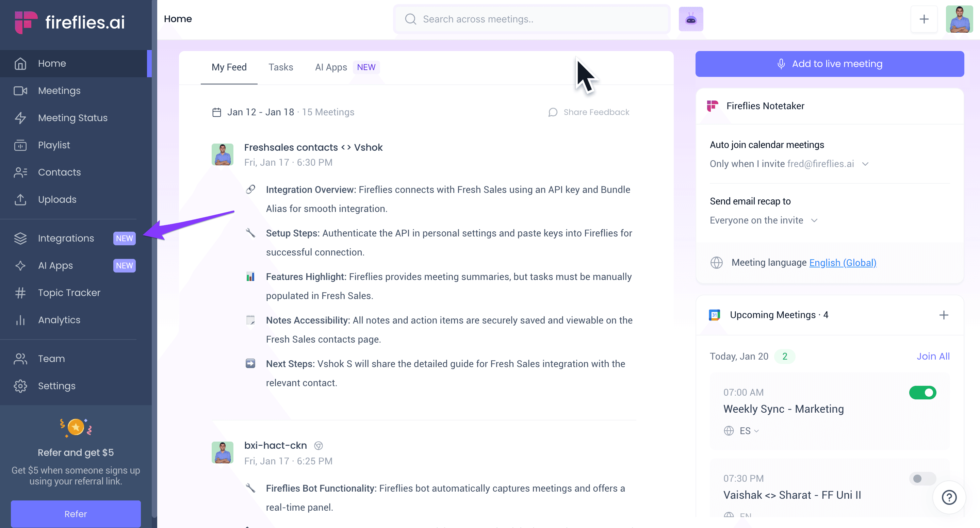Image resolution: width=980 pixels, height=528 pixels.
Task: Open Meetings via camera icon
Action: (x=20, y=90)
